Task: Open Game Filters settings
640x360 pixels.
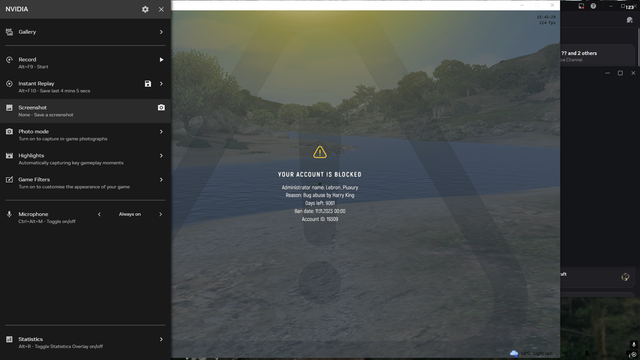Action: point(85,183)
